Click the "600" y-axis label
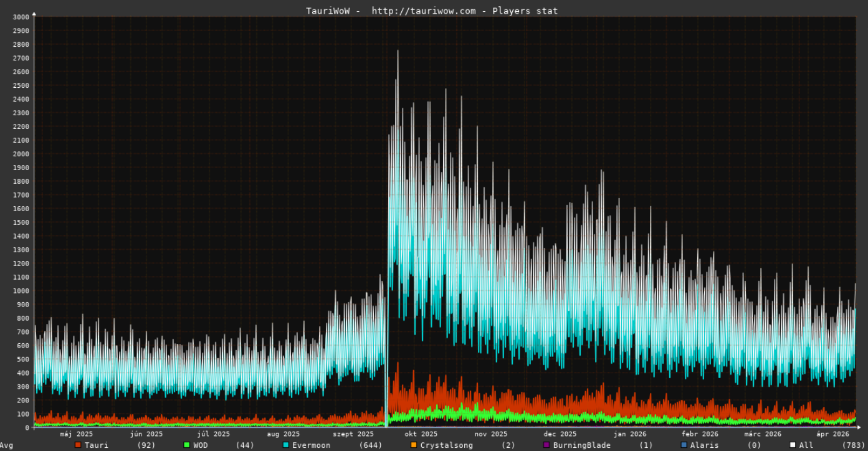The width and height of the screenshot is (868, 451). (22, 346)
